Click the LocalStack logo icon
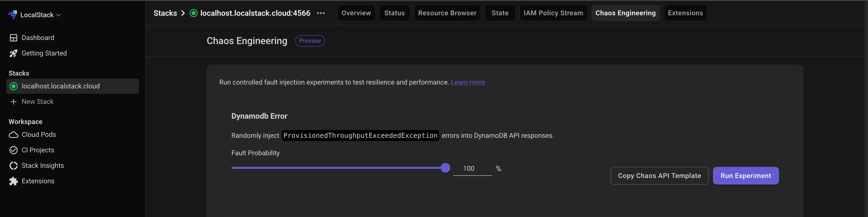868x217 pixels. pos(13,15)
